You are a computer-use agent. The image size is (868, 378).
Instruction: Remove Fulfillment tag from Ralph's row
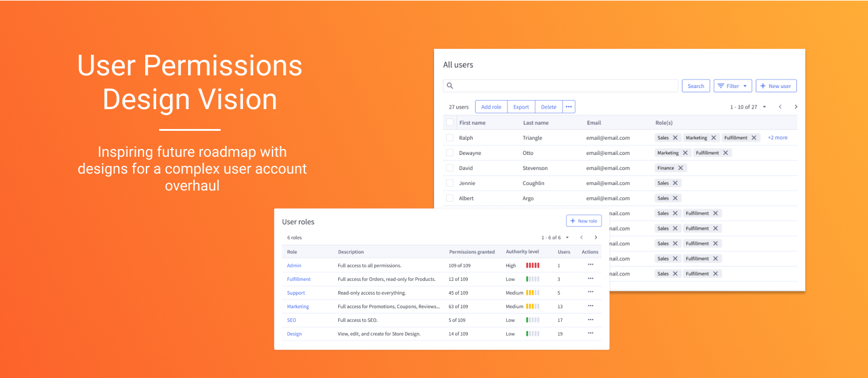(x=753, y=137)
